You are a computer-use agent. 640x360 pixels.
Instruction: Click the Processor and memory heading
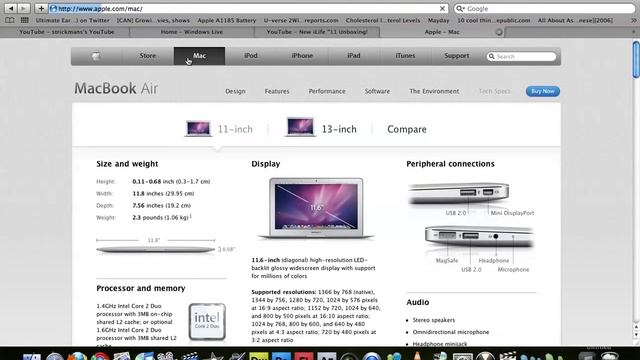(x=141, y=288)
